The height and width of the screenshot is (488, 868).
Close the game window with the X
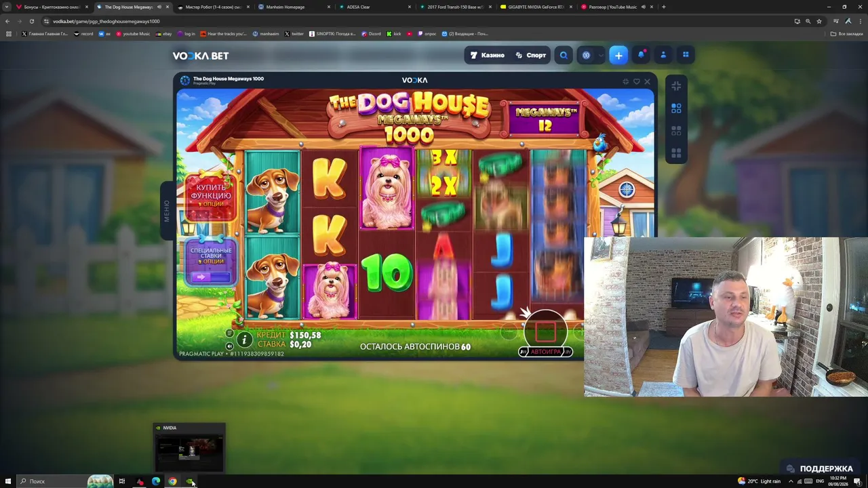pos(647,81)
